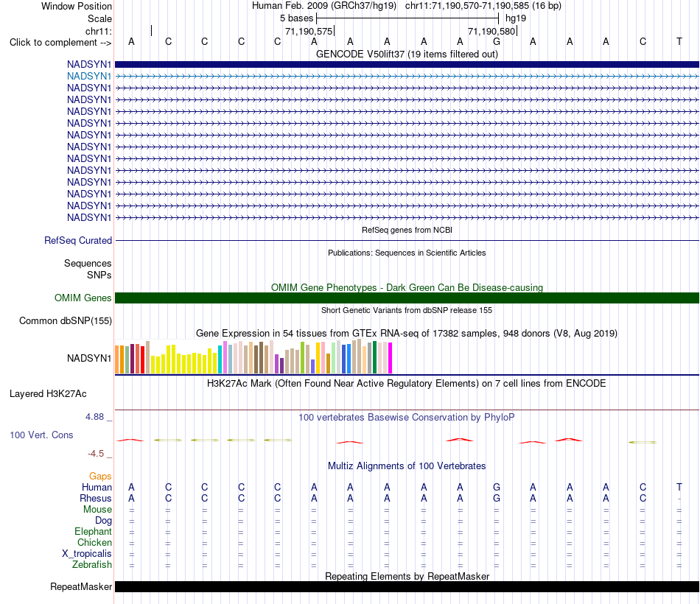Click the "Click to complement -->" label
Image resolution: width=700 pixels, height=604 pixels.
(60, 43)
